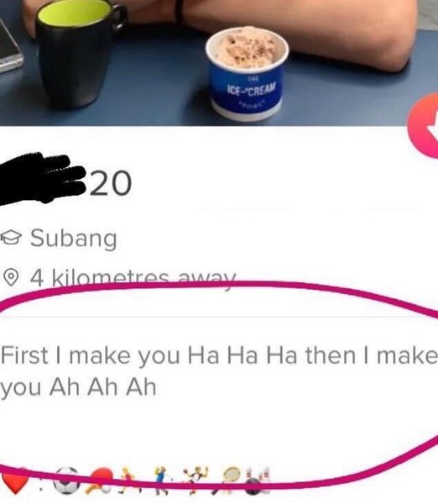This screenshot has width=438, height=504.
Task: Click the red heart emoji
Action: (x=15, y=480)
